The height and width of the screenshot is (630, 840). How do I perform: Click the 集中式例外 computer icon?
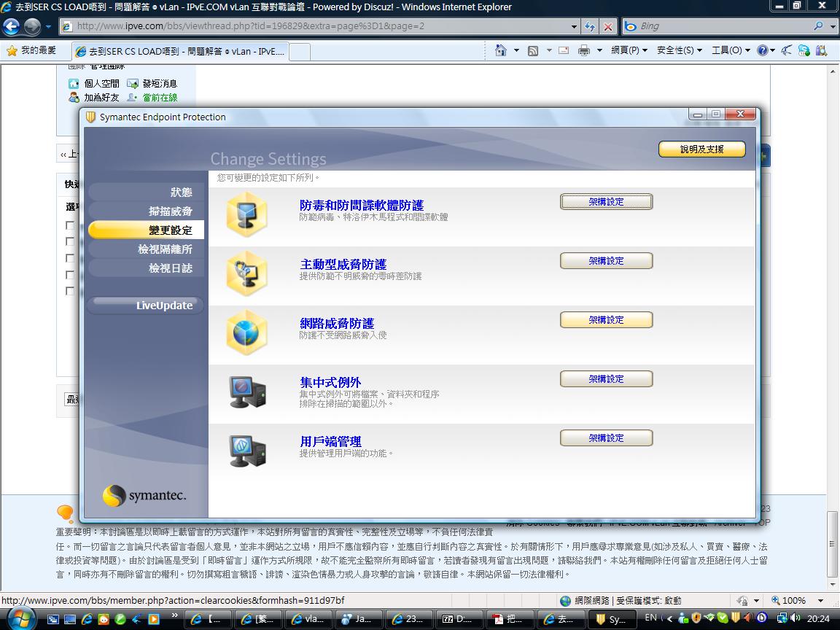(247, 392)
